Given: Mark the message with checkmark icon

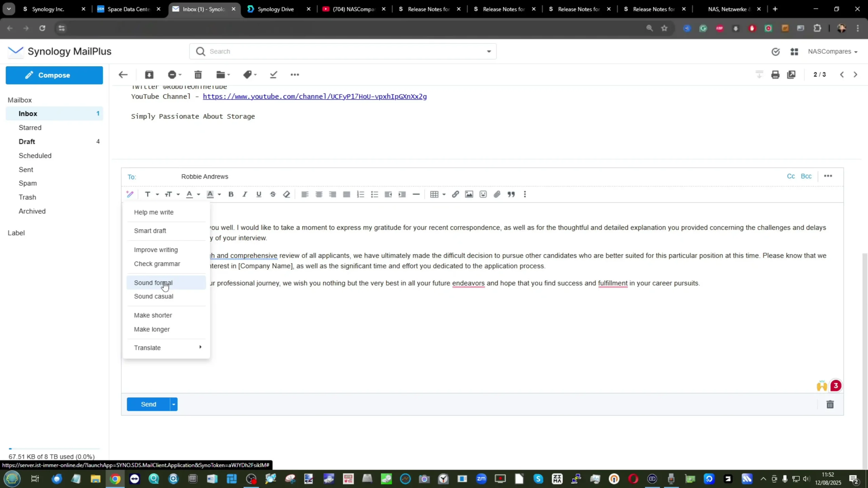Looking at the screenshot, I should tap(273, 75).
